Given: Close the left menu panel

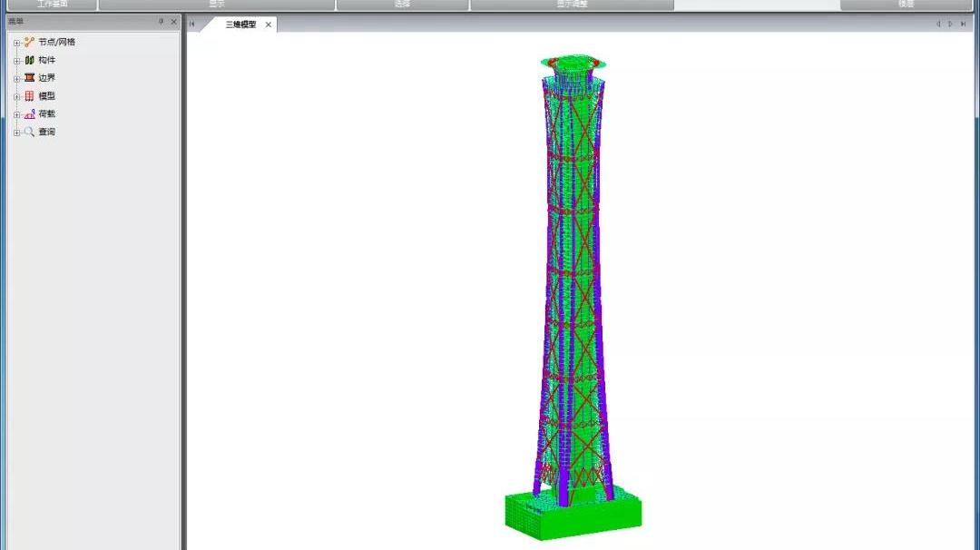Looking at the screenshot, I should (173, 22).
